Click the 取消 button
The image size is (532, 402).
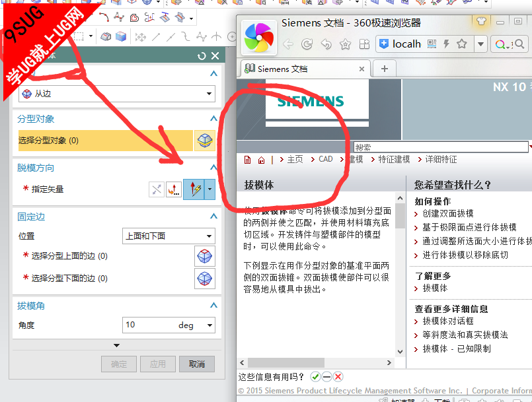click(197, 364)
